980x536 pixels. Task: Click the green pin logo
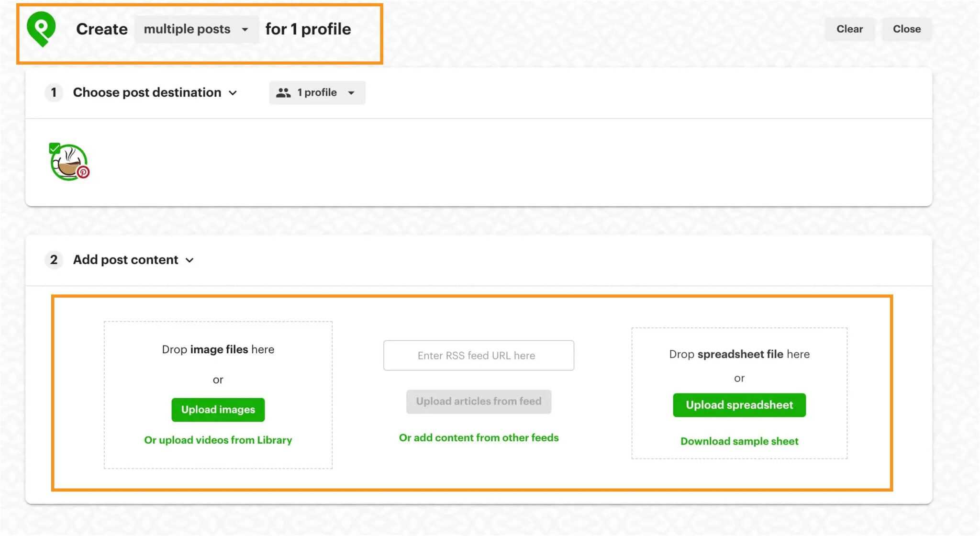(x=41, y=28)
